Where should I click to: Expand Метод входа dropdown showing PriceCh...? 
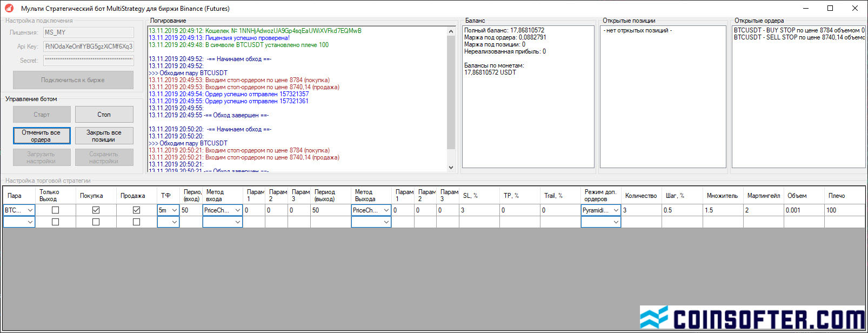223,210
